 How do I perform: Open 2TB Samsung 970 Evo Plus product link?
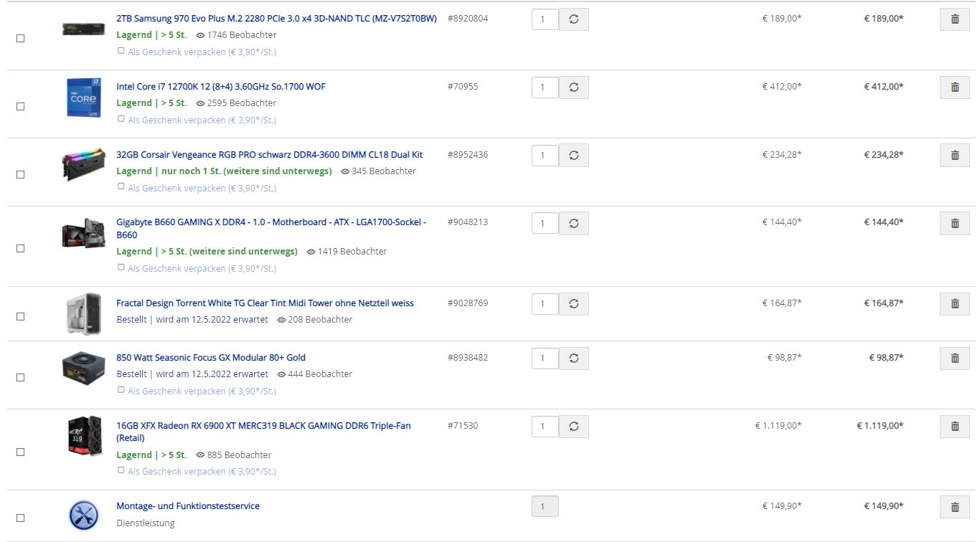tap(276, 19)
